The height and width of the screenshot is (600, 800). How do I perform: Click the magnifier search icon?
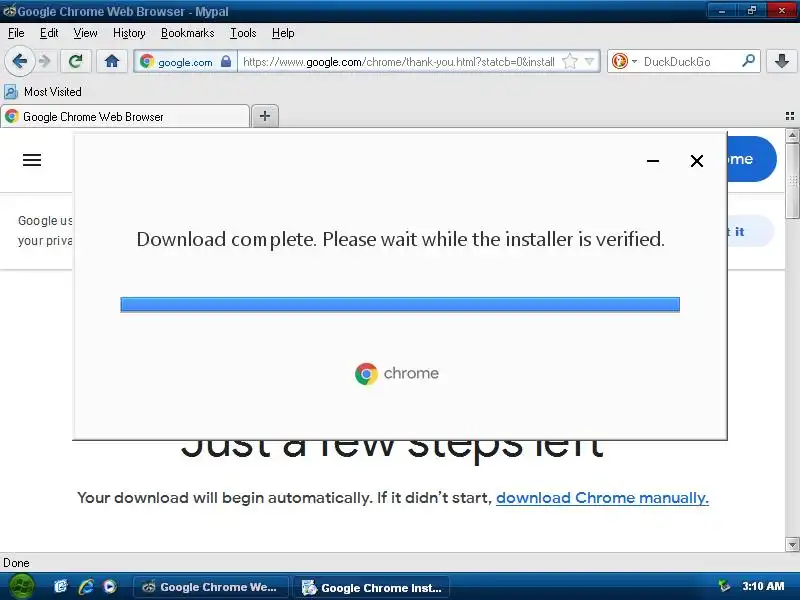pos(748,61)
